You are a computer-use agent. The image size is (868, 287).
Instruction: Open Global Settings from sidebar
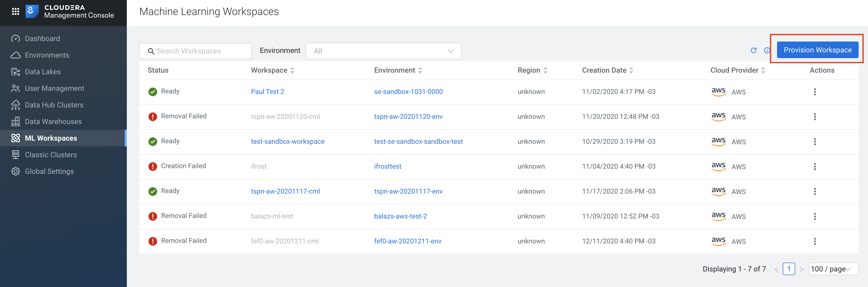coord(49,171)
